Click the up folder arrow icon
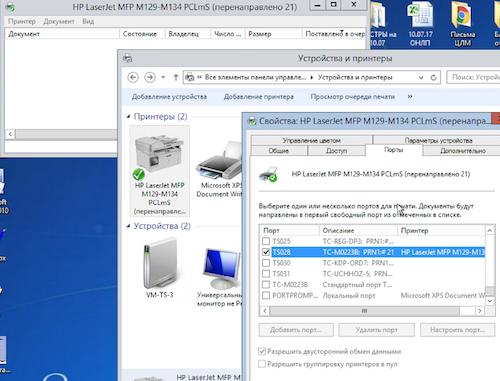This screenshot has height=381, width=500. (176, 77)
